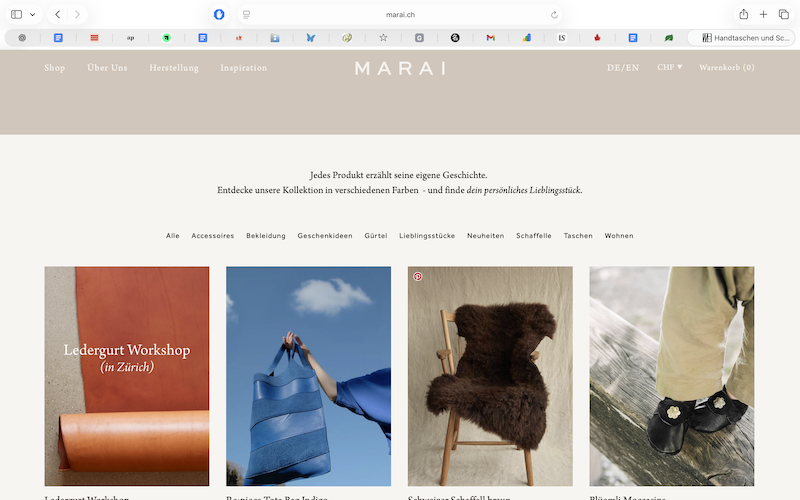Open the CHF currency dropdown
Image resolution: width=800 pixels, height=500 pixels.
click(669, 67)
